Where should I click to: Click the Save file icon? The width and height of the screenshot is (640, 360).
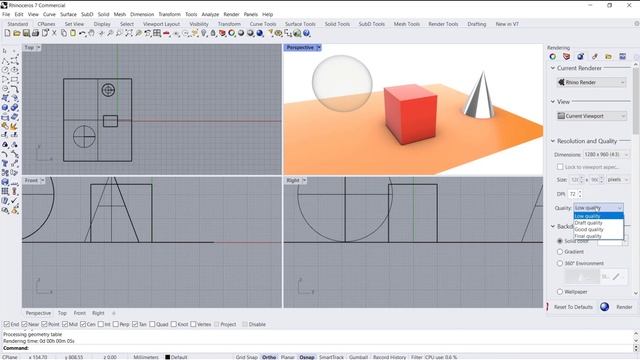click(26, 33)
